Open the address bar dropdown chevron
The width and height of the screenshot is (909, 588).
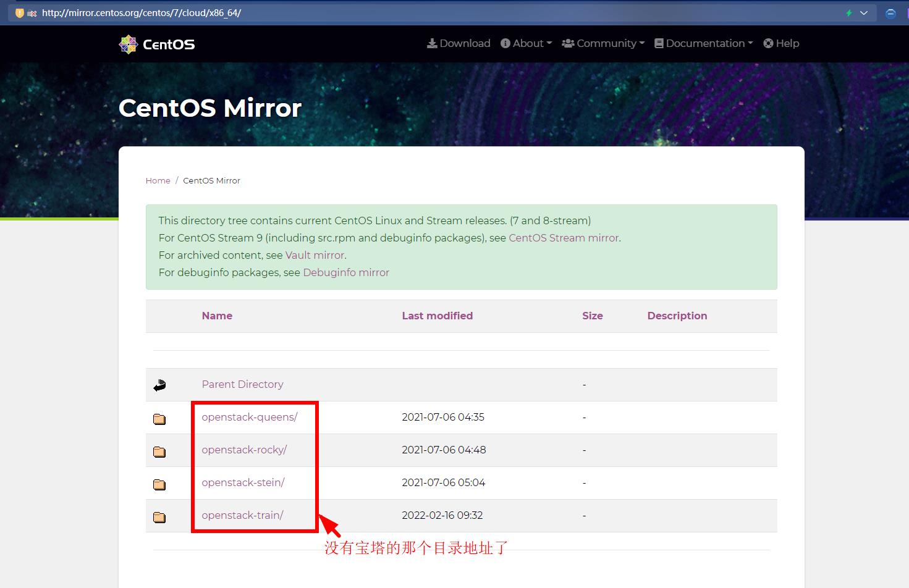(x=864, y=13)
